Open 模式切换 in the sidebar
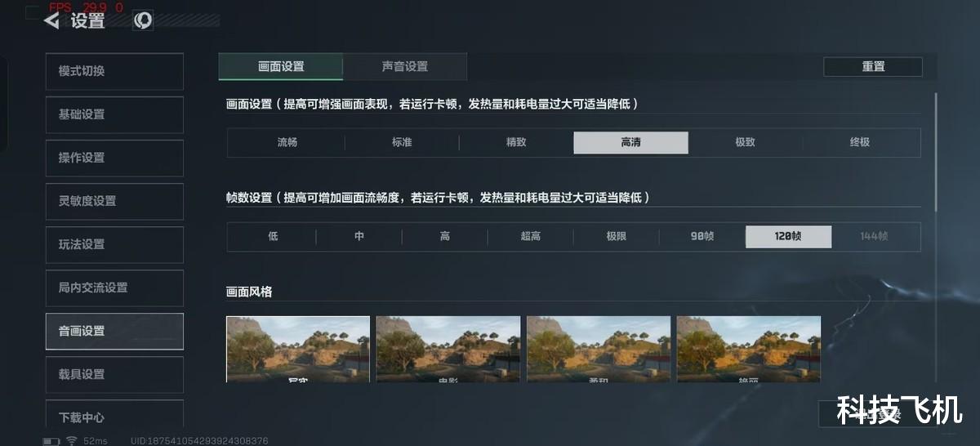 tap(114, 71)
